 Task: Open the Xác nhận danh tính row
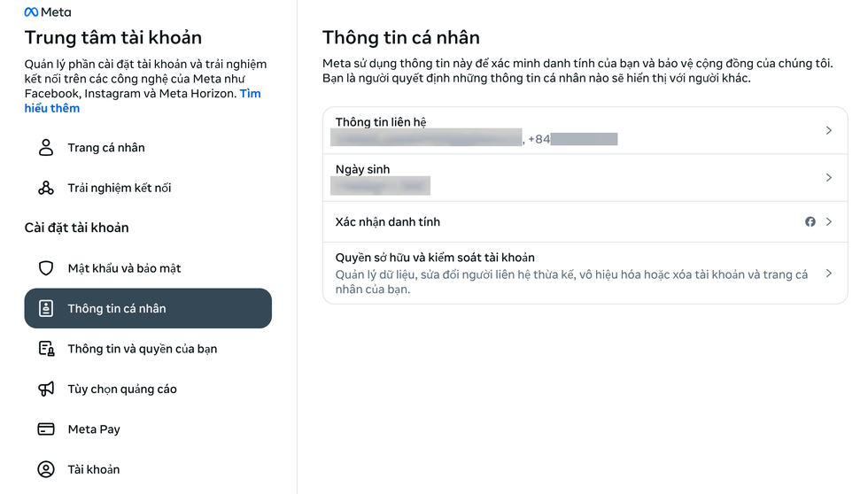387,222
